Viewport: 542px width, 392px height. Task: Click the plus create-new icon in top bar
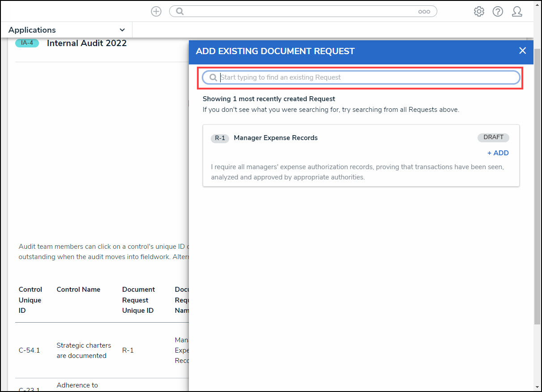point(156,12)
